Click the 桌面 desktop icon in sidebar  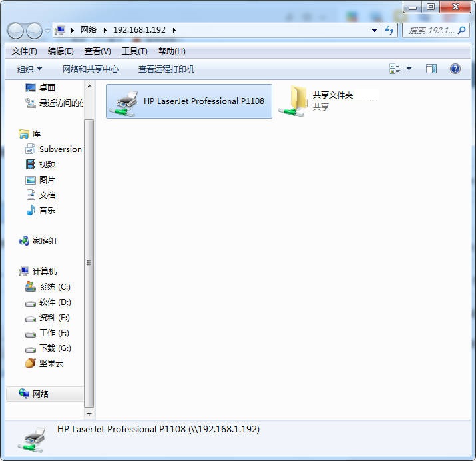pos(31,88)
